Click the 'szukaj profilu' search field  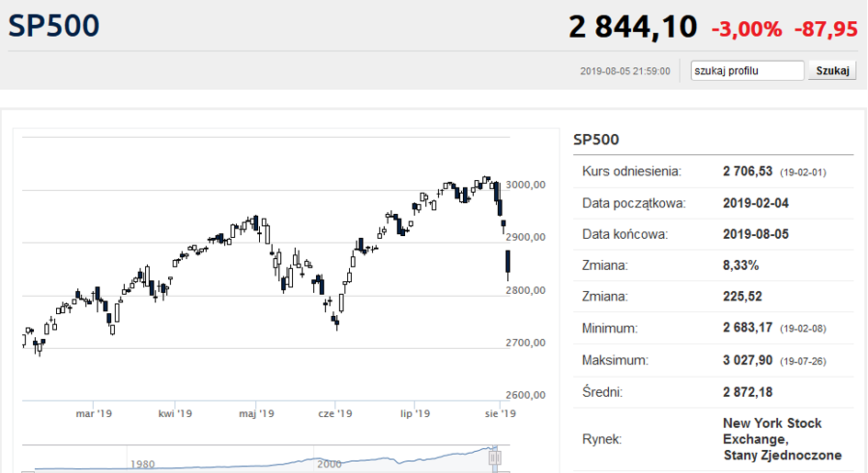point(747,71)
